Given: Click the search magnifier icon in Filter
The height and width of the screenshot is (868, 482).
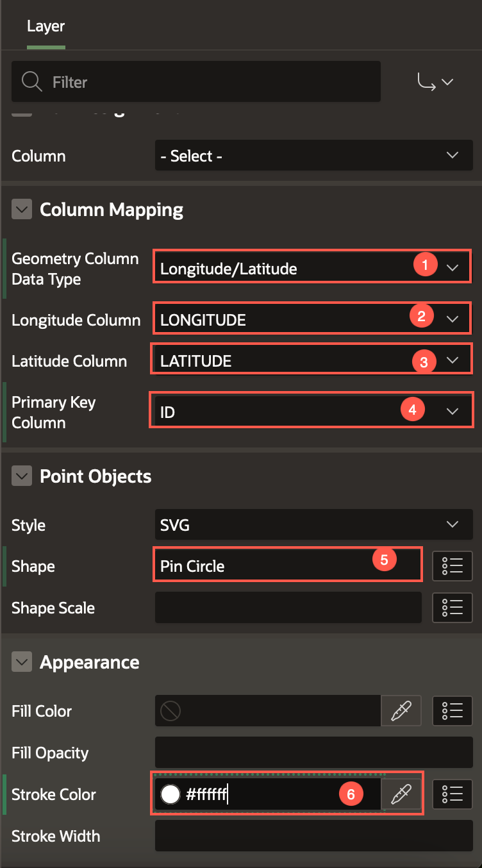Looking at the screenshot, I should [x=31, y=82].
